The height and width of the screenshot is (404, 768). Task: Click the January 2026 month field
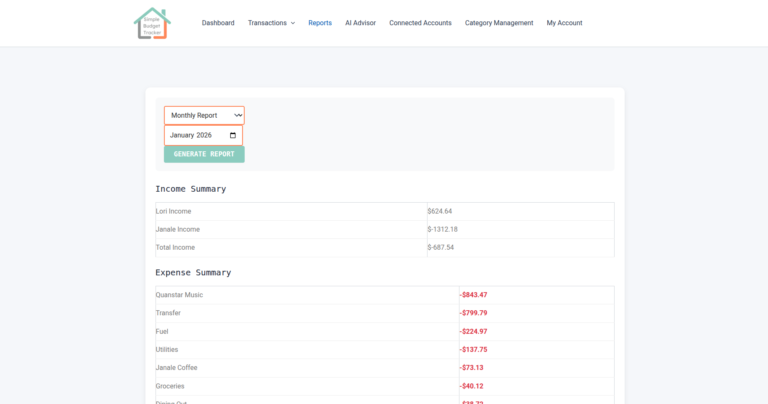coord(196,135)
